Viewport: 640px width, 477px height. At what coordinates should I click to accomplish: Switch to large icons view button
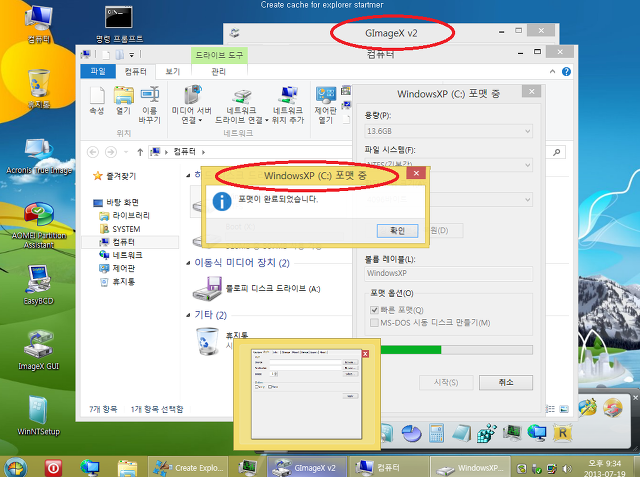tap(564, 409)
